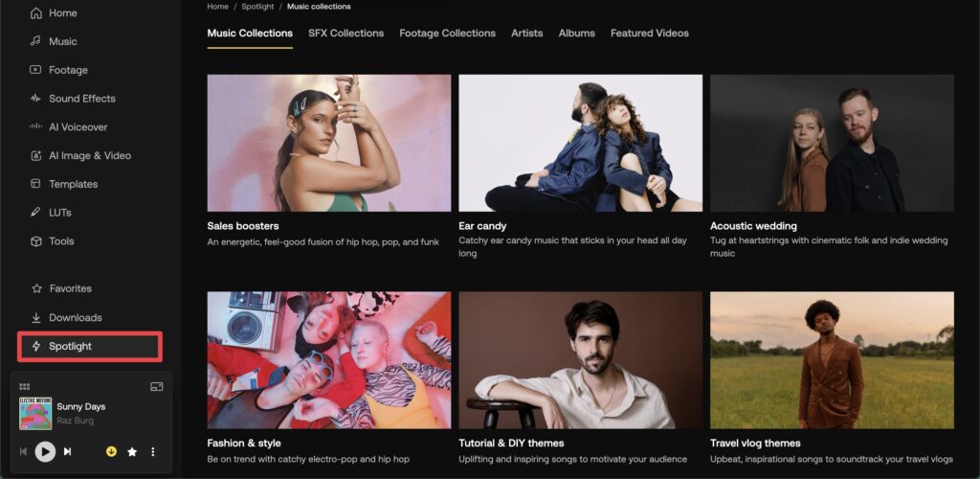
Task: Favorite the track with star icon
Action: tap(132, 451)
